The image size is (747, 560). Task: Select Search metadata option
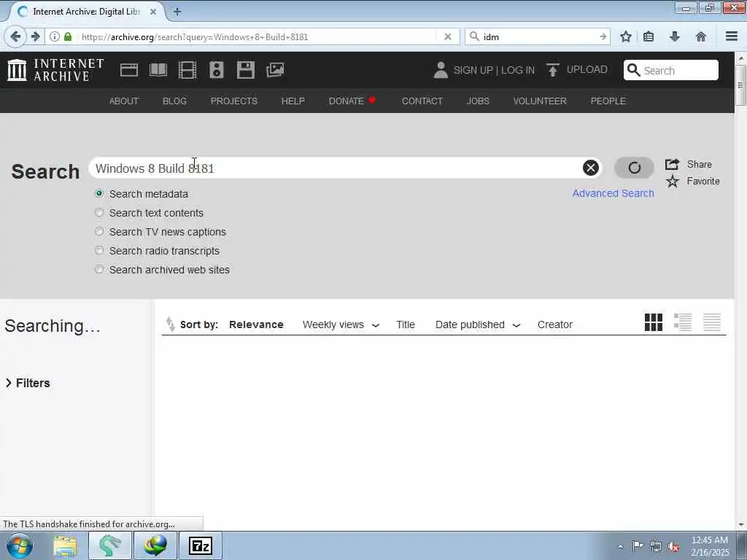[x=99, y=193]
